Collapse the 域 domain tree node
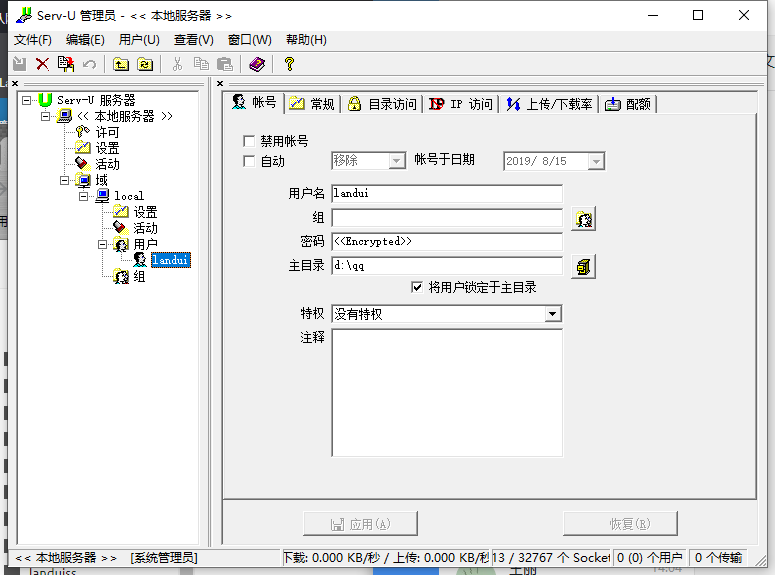This screenshot has width=775, height=575. (65, 180)
